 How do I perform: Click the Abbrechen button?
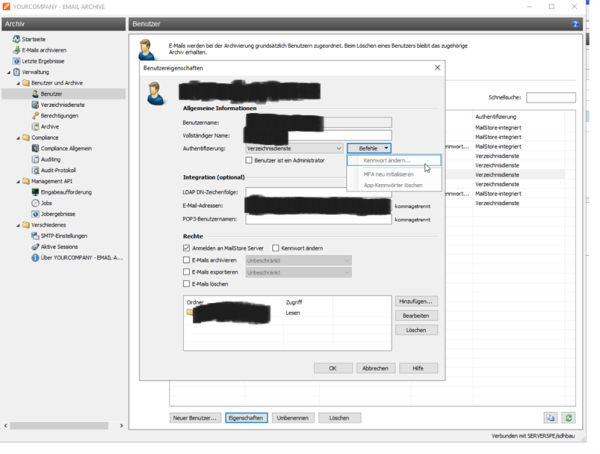[375, 368]
